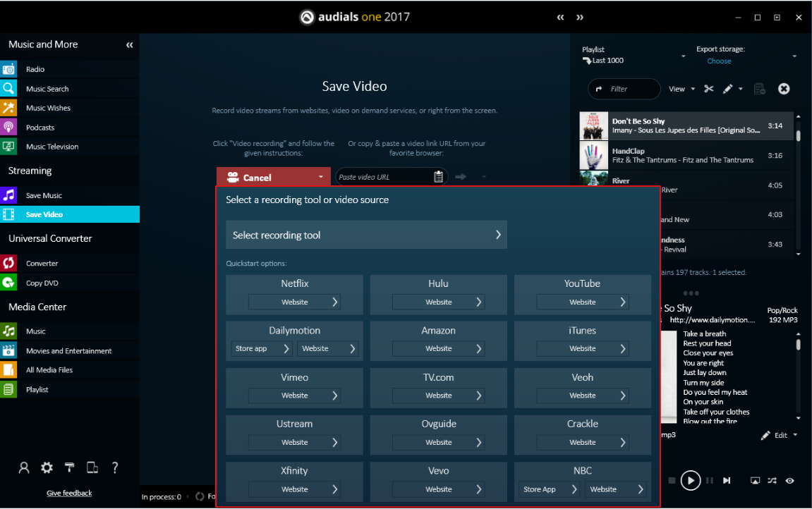Select the HandClap track thumbnail
Screen dimensions: 812x509
point(593,155)
